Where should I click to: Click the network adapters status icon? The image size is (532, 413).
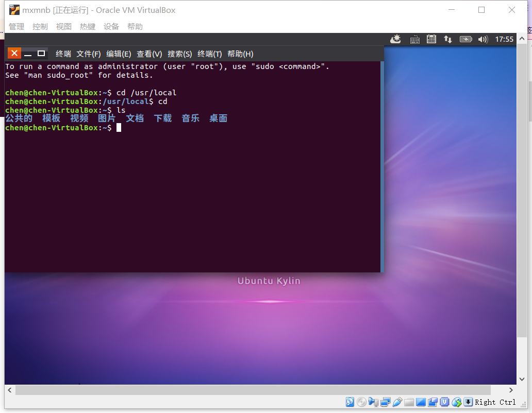pyautogui.click(x=386, y=402)
